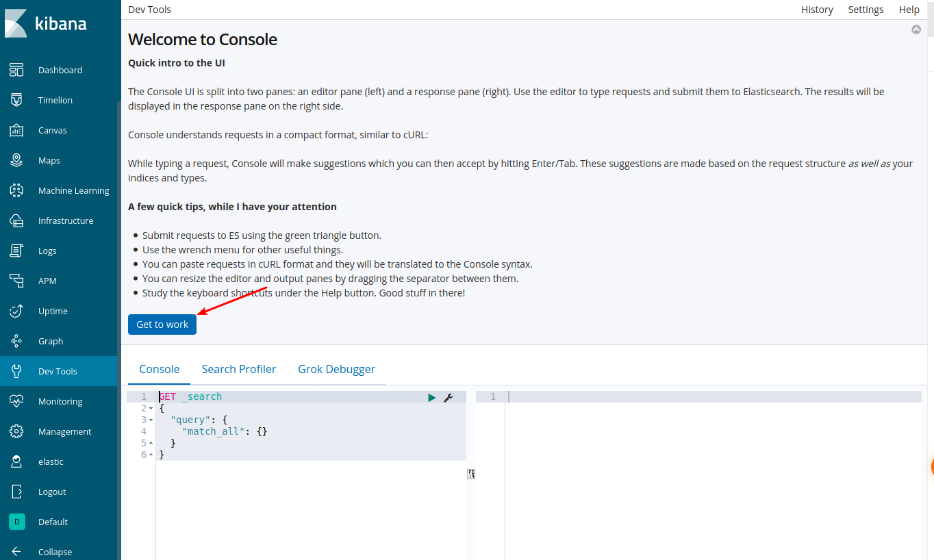Open the Dashboard icon in sidebar
The width and height of the screenshot is (934, 560).
point(16,70)
